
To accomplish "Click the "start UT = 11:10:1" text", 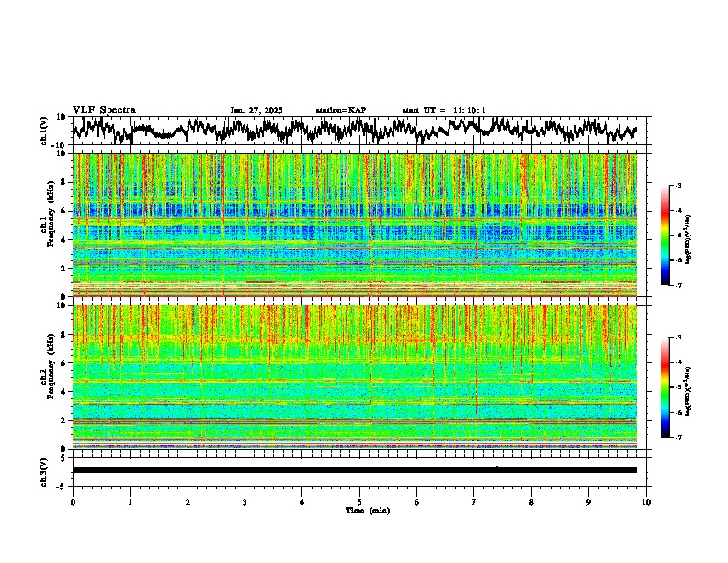I will [x=444, y=110].
